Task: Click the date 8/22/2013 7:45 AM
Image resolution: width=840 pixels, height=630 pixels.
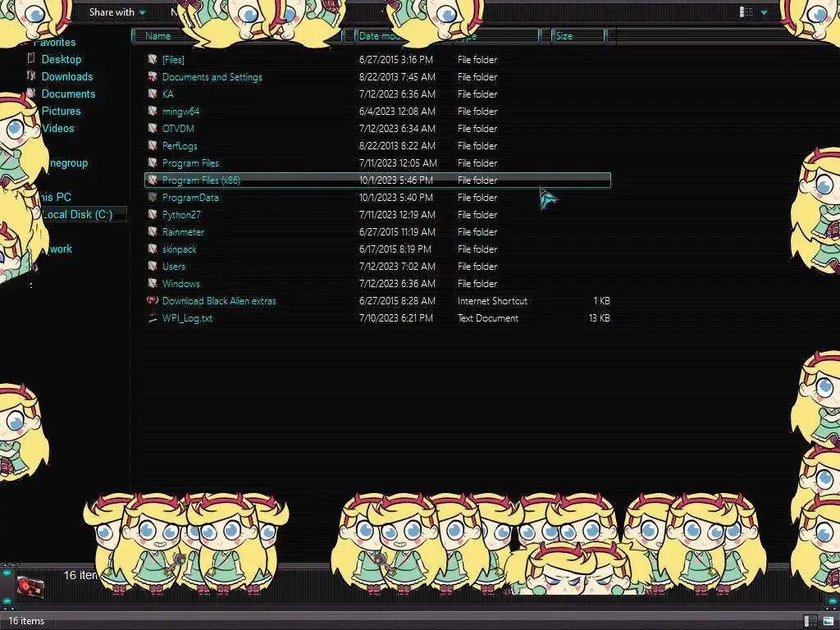Action: (397, 76)
